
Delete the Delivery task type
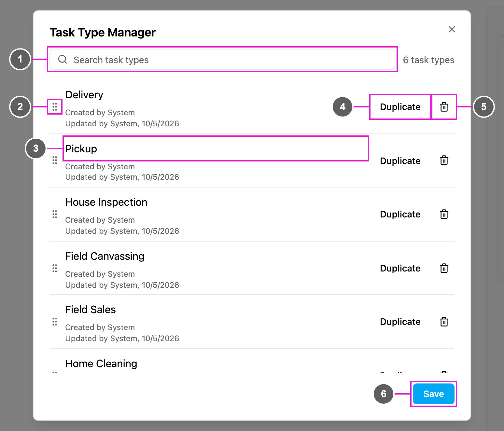444,107
